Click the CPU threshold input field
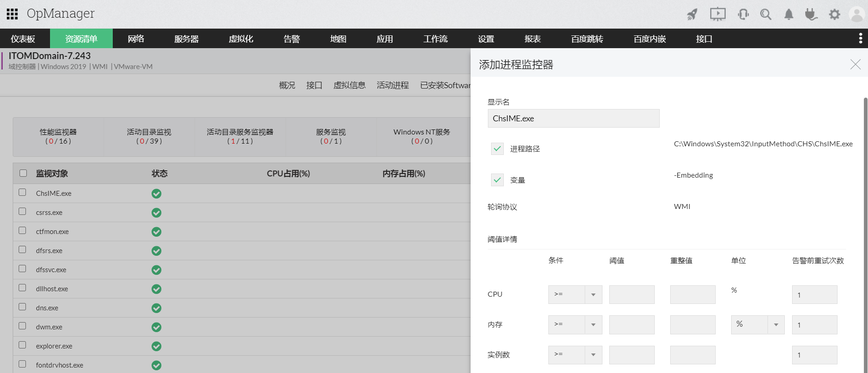 pyautogui.click(x=632, y=294)
